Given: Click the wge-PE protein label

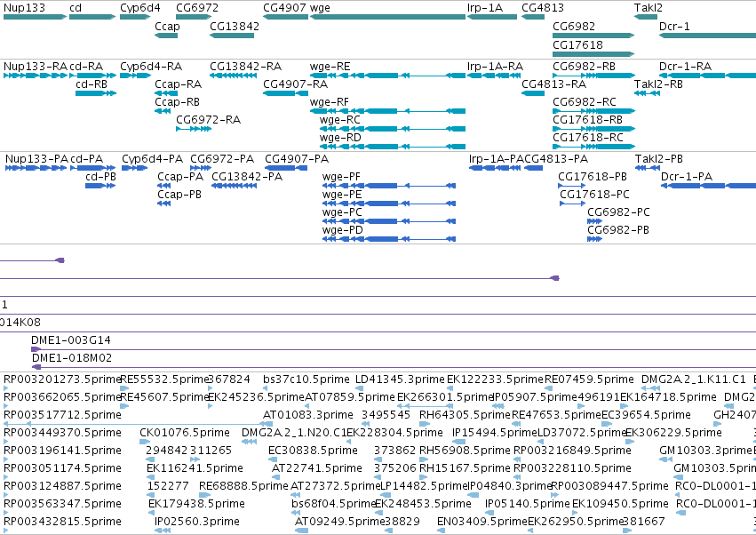Looking at the screenshot, I should click(342, 195).
